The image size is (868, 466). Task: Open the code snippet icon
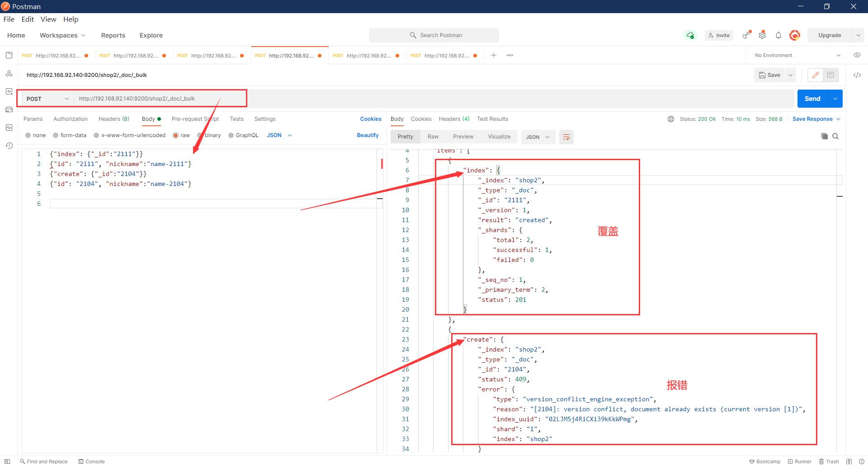(x=857, y=75)
